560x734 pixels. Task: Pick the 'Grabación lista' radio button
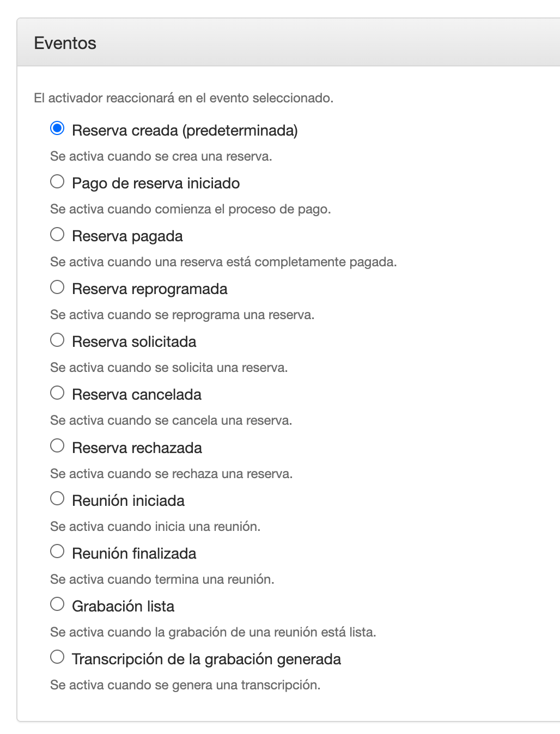(57, 604)
